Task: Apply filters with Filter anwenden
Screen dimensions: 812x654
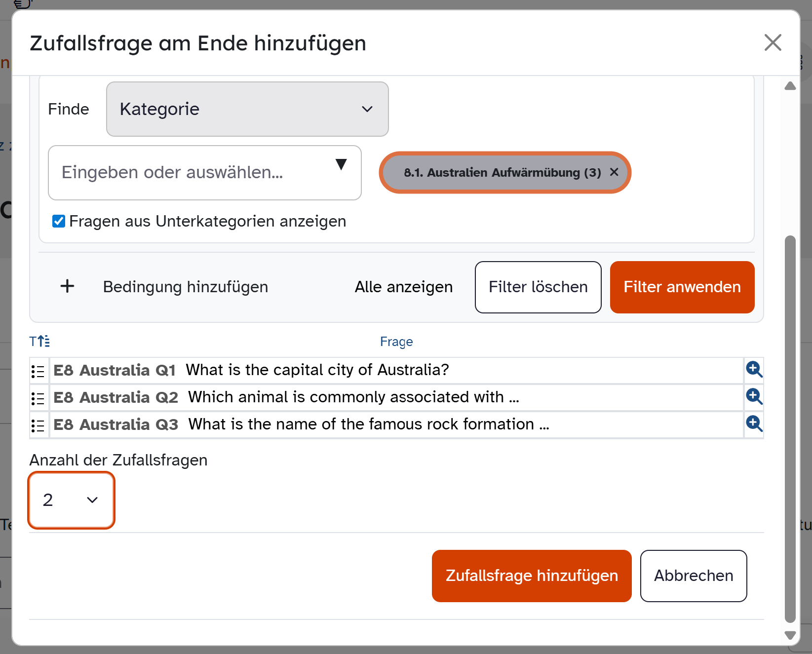Action: point(682,287)
